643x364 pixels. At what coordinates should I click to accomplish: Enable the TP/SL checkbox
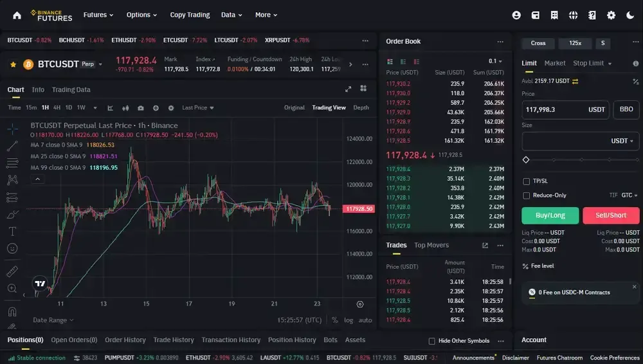[x=526, y=181]
